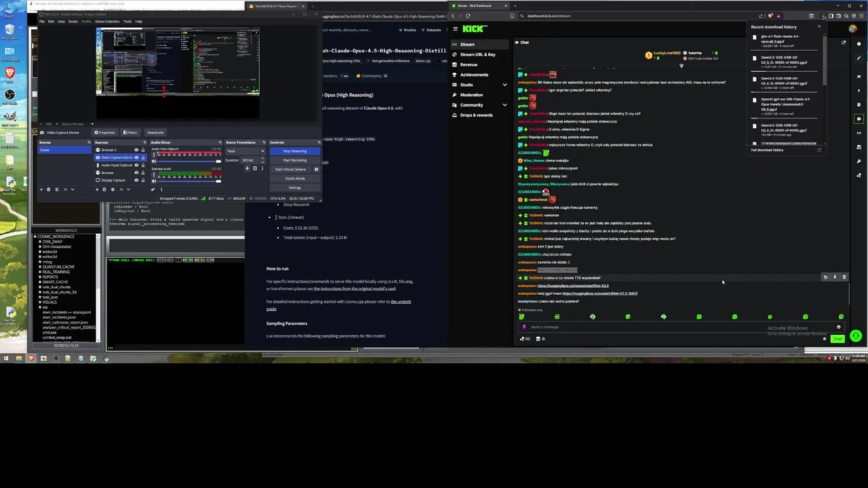Go to Stream URL & Key in Kick sidebar
868x488 pixels.
(477, 54)
